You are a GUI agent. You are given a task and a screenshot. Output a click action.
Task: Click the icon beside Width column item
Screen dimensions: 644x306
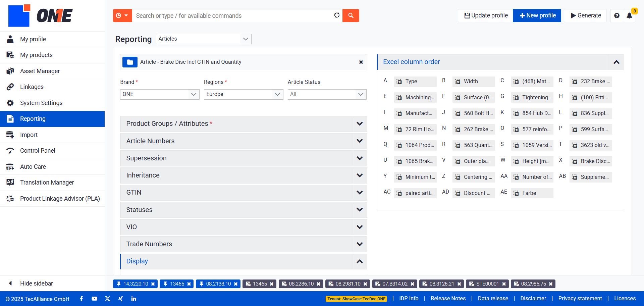(x=458, y=82)
